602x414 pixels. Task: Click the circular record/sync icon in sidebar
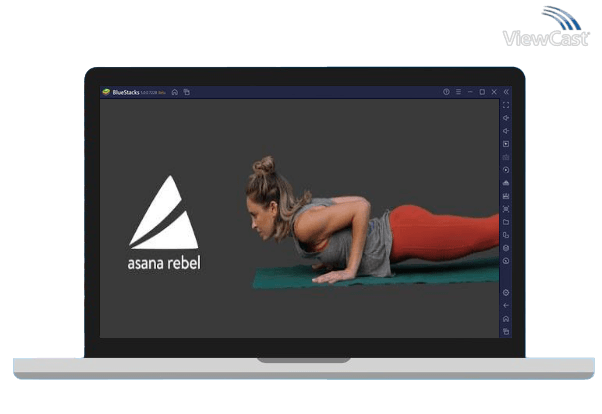[x=506, y=170]
